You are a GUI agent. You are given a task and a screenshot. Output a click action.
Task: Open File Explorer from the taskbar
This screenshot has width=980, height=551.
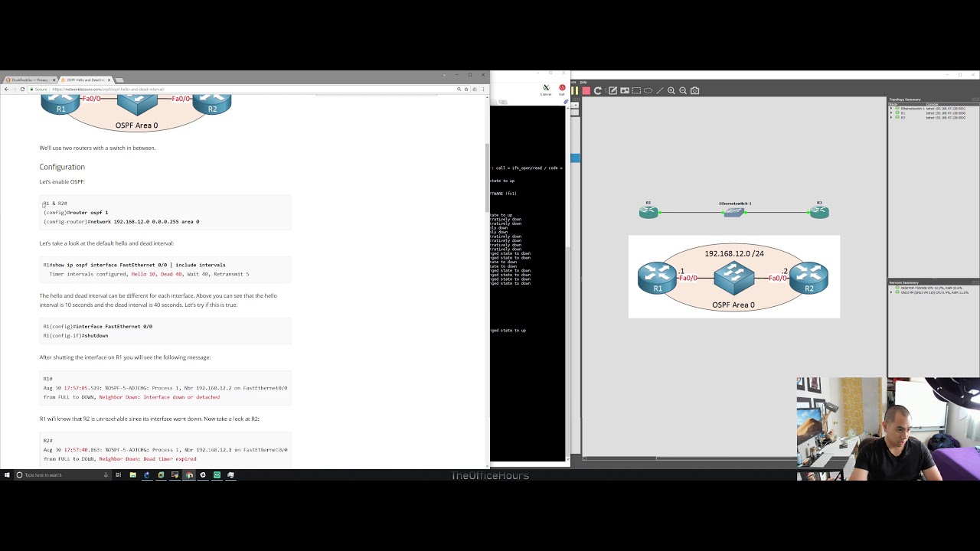(132, 475)
